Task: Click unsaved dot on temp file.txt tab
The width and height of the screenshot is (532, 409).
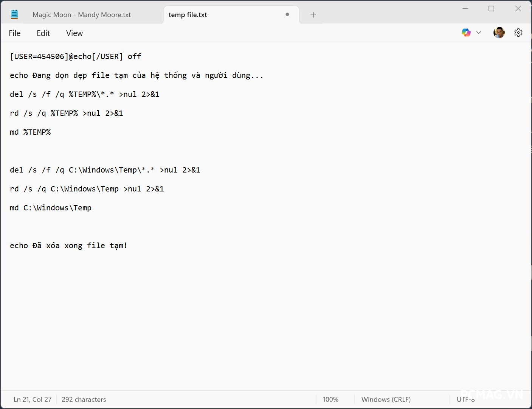Action: pyautogui.click(x=287, y=14)
